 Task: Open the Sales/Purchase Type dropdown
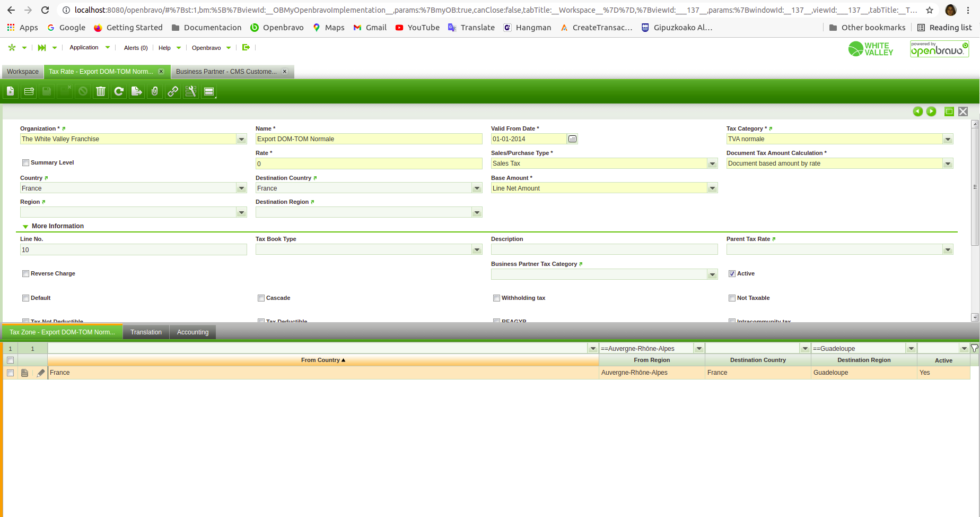712,164
